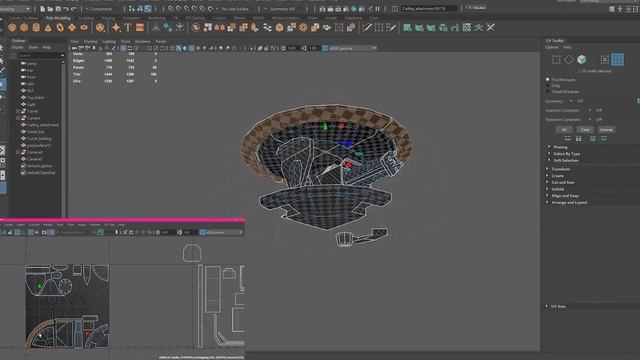The height and width of the screenshot is (360, 640).
Task: Open the menu set dropdown at top left
Action: tap(16, 9)
